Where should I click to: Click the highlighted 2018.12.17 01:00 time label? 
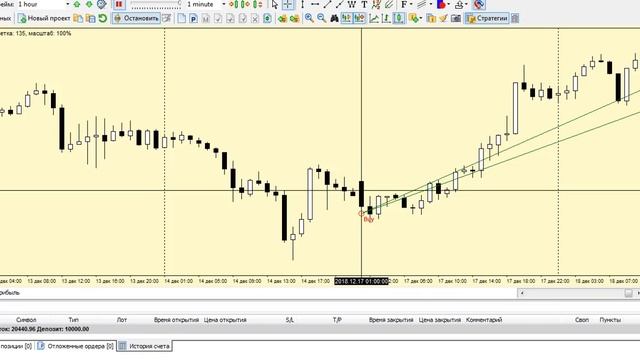(x=361, y=281)
